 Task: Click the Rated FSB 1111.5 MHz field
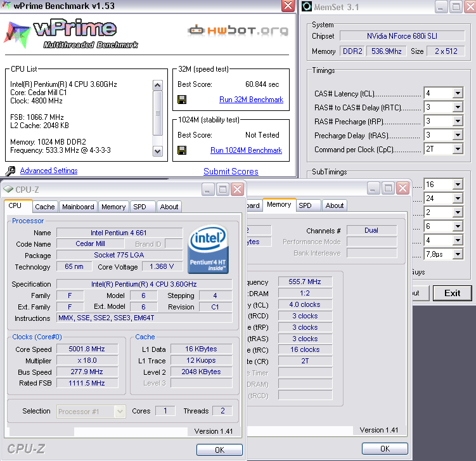pos(87,383)
